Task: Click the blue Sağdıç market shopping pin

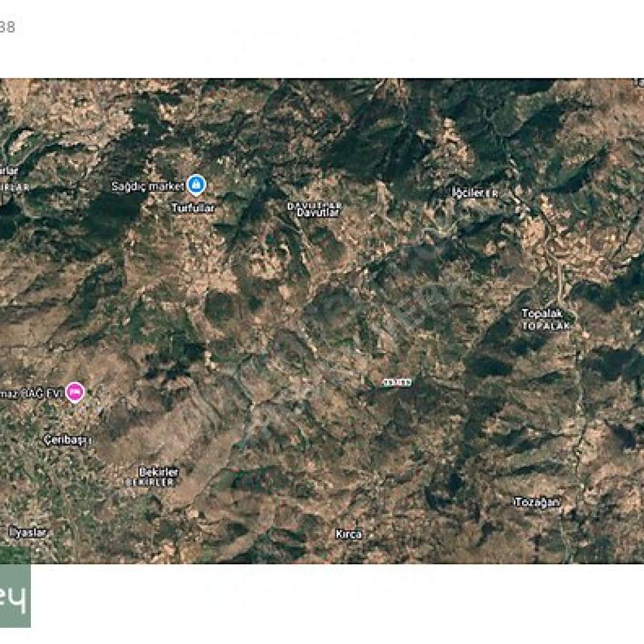Action: [x=196, y=184]
